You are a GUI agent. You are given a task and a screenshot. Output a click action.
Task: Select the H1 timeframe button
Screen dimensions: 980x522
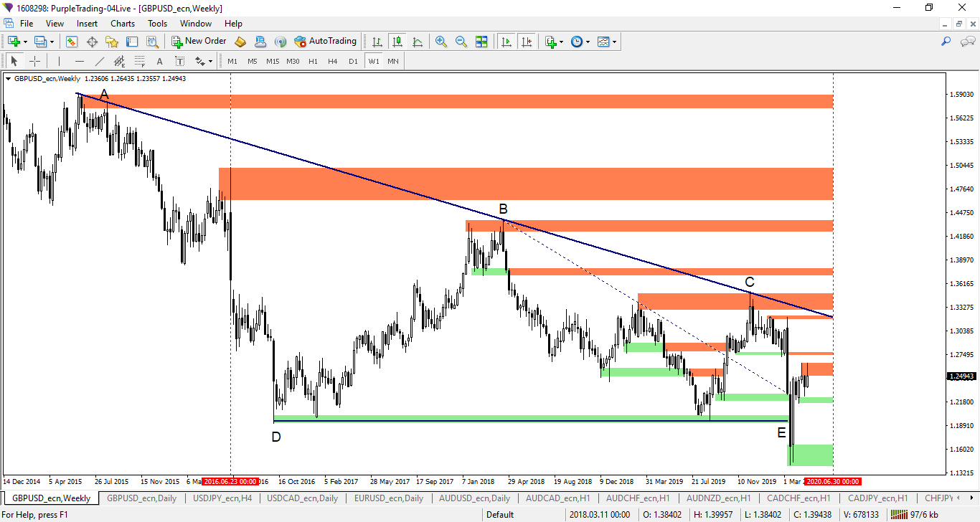pos(313,61)
